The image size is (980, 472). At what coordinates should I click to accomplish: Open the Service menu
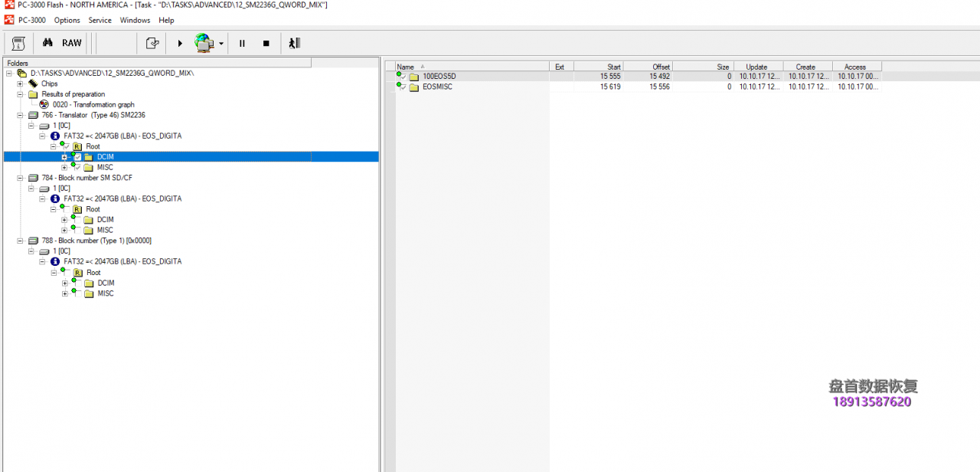(x=100, y=20)
